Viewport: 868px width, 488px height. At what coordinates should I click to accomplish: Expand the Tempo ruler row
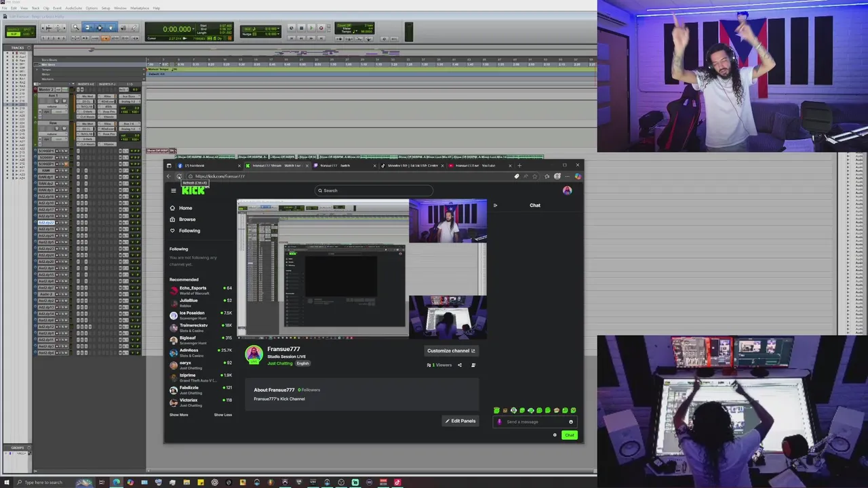(37, 69)
